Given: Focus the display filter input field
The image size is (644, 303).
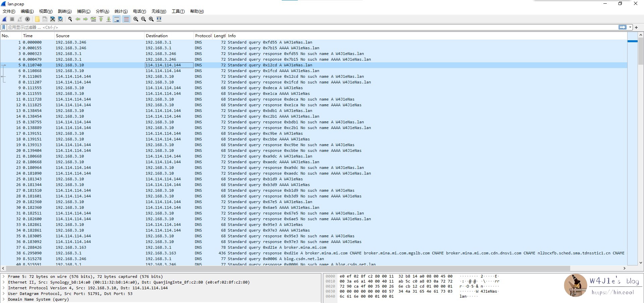Looking at the screenshot, I should pyautogui.click(x=312, y=27).
